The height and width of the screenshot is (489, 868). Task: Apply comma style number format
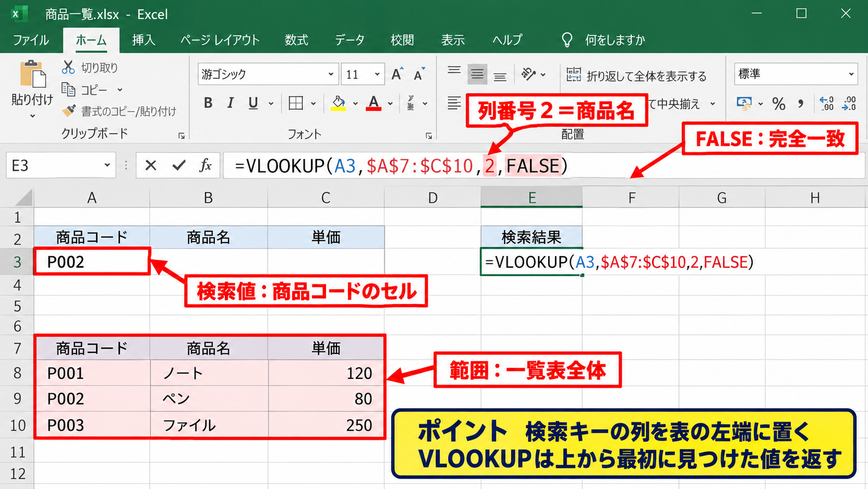click(x=801, y=103)
